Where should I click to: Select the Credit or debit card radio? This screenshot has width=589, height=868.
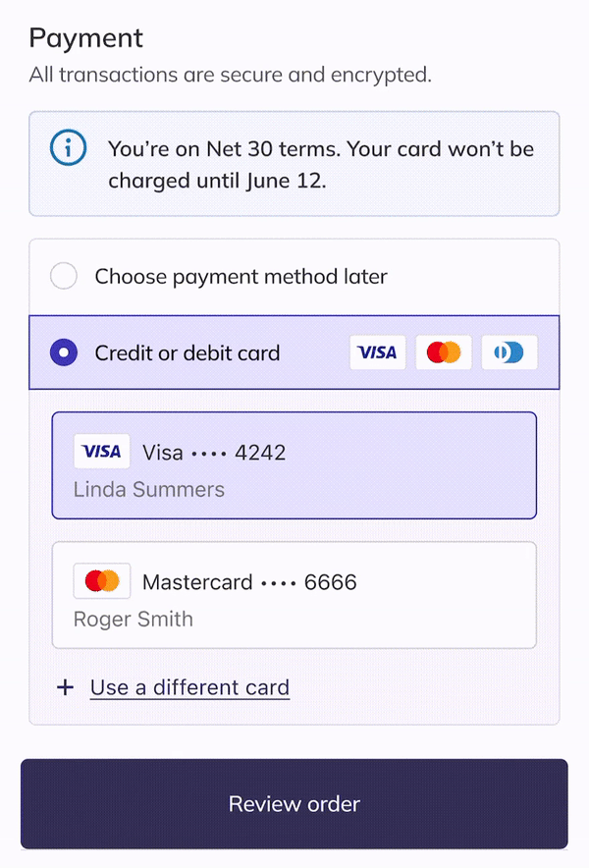point(64,353)
